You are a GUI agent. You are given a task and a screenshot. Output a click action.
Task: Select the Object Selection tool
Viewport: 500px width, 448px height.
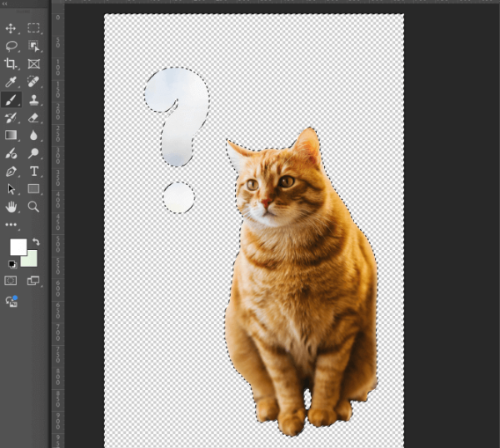[x=34, y=46]
